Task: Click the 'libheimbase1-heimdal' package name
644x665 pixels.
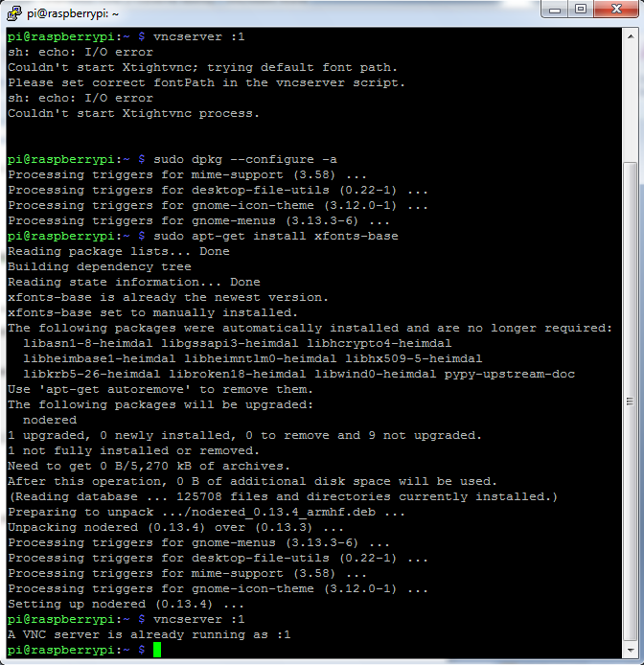Action: pos(100,358)
